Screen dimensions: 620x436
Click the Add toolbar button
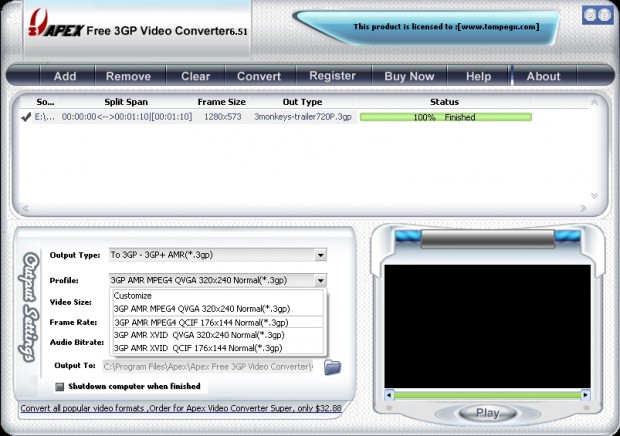click(x=65, y=76)
